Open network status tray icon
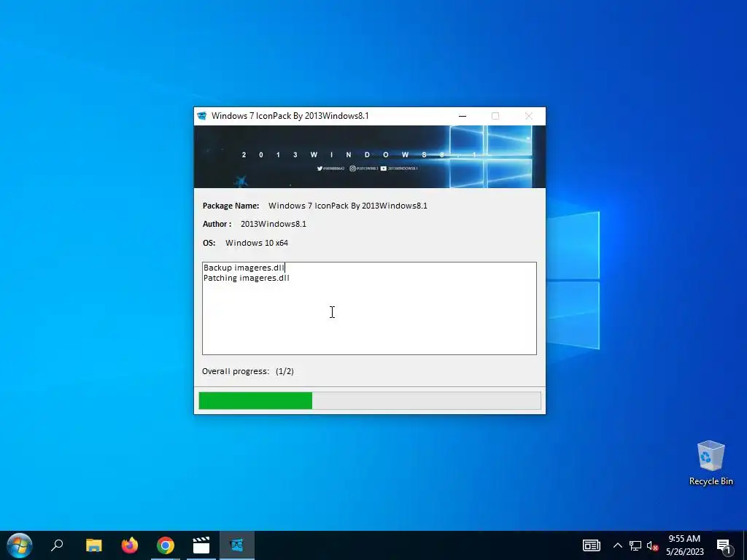This screenshot has width=747, height=560. tap(635, 545)
